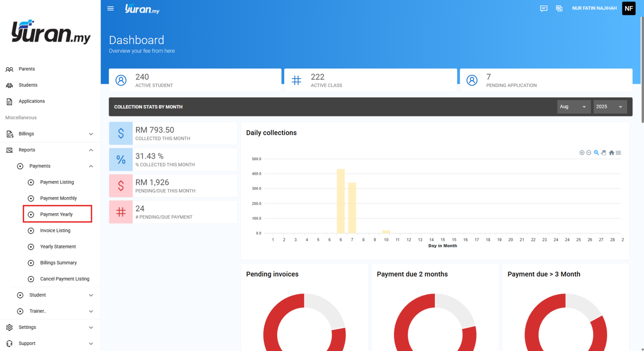The width and height of the screenshot is (644, 351).
Task: Reset chart zoom with home icon
Action: pyautogui.click(x=611, y=153)
